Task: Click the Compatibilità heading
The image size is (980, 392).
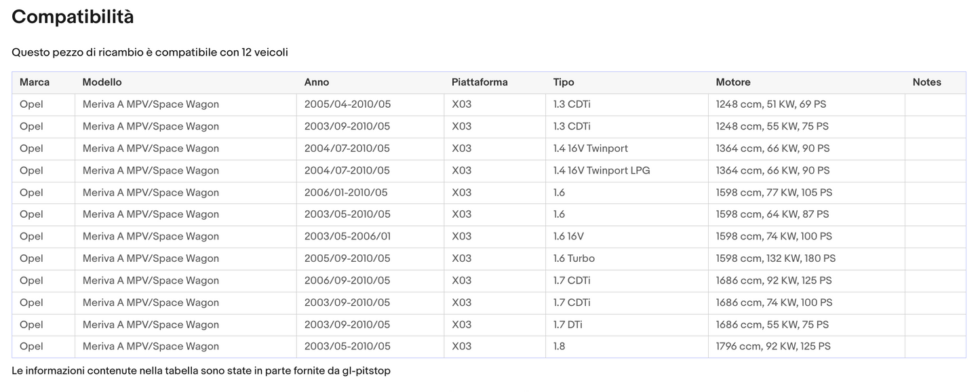Action: 72,16
